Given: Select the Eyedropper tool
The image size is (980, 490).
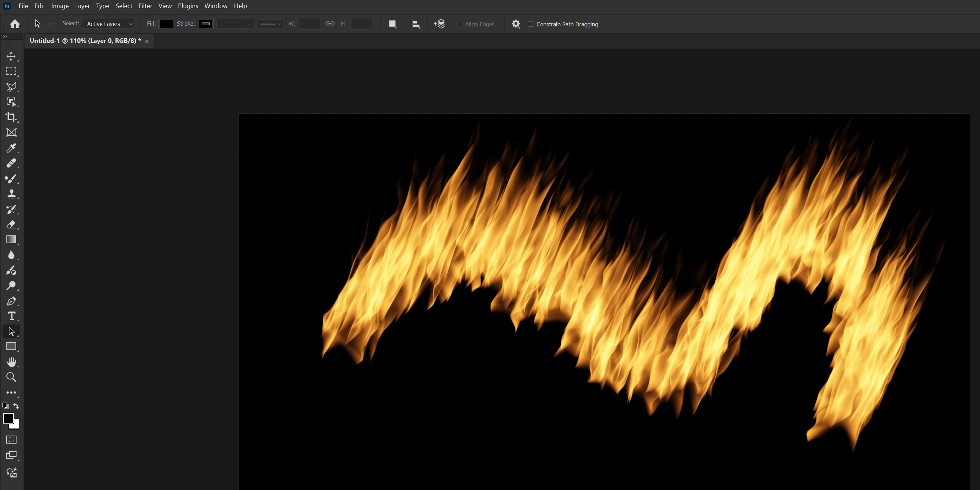Looking at the screenshot, I should tap(11, 148).
